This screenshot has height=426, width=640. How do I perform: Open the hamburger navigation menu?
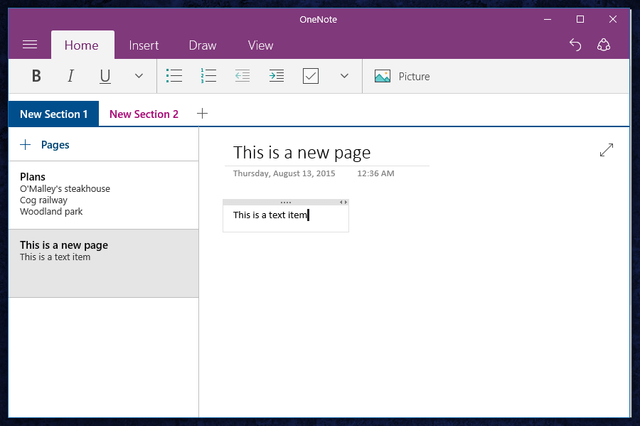[x=30, y=44]
